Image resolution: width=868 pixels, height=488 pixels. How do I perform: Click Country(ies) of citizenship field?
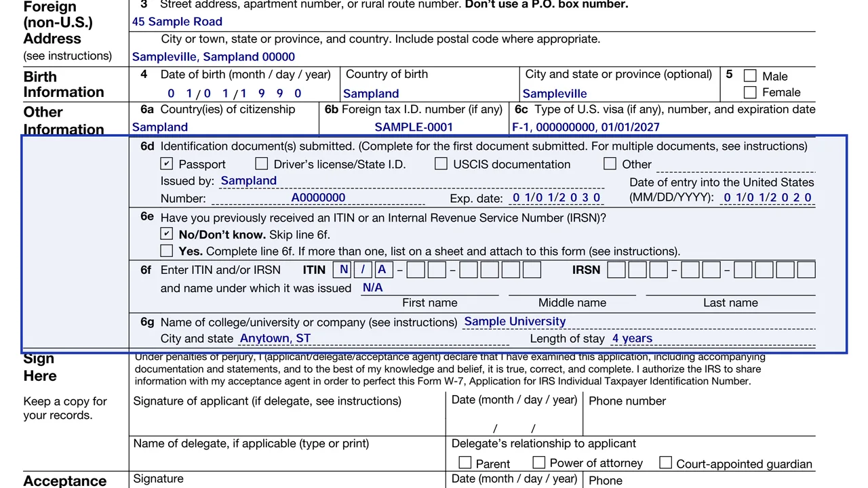pos(224,127)
